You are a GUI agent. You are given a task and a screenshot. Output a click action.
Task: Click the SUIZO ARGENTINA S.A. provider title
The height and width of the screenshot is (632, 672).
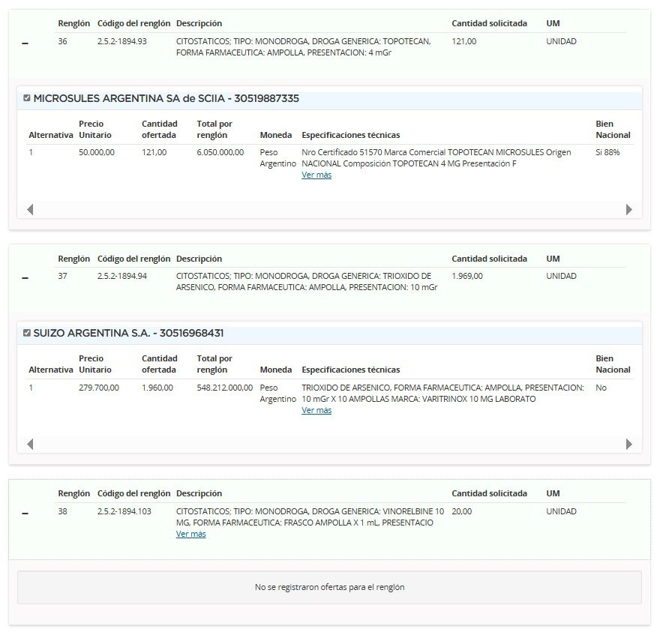[128, 333]
